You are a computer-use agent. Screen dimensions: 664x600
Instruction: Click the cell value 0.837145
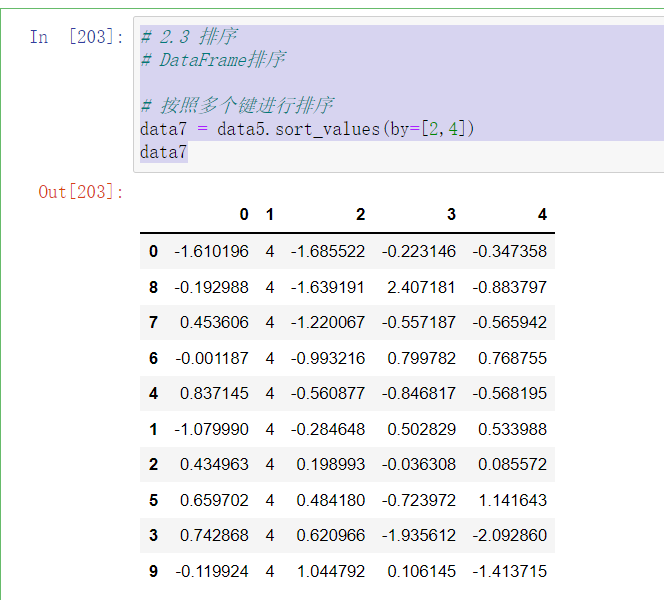[x=214, y=393]
